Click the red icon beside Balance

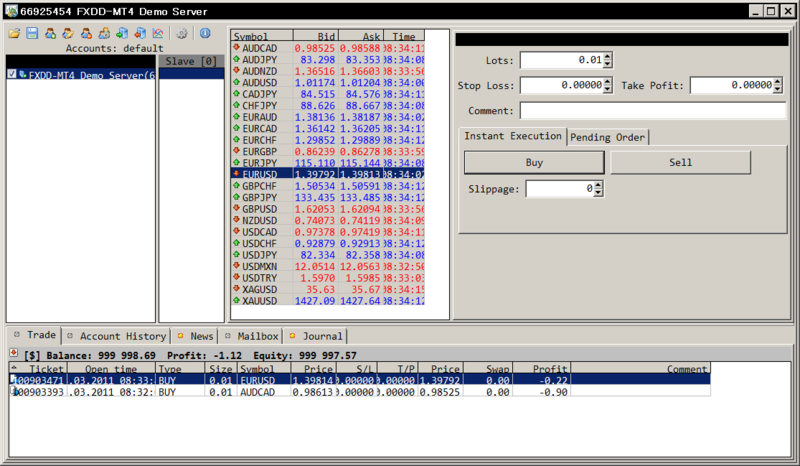pos(14,353)
